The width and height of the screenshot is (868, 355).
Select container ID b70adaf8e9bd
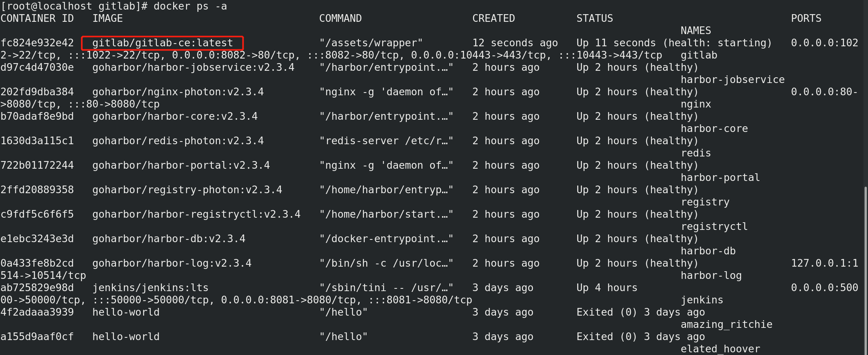pos(37,116)
